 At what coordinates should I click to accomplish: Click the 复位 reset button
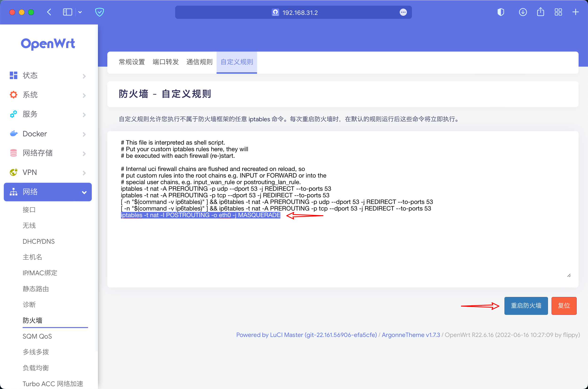point(564,306)
